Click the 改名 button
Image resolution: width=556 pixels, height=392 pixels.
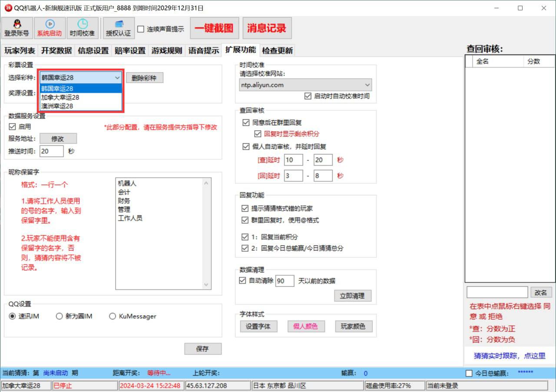541,292
